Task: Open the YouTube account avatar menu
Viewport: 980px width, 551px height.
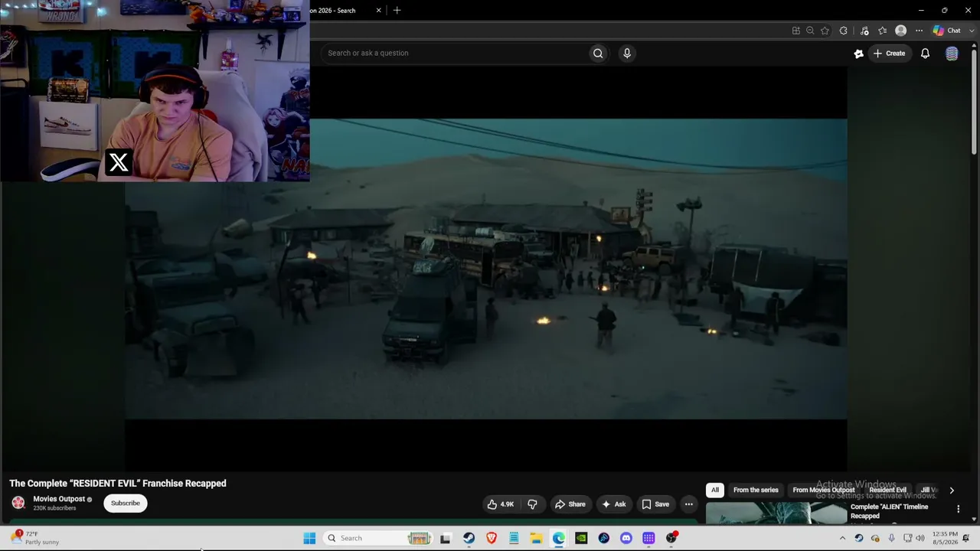Action: click(x=952, y=53)
